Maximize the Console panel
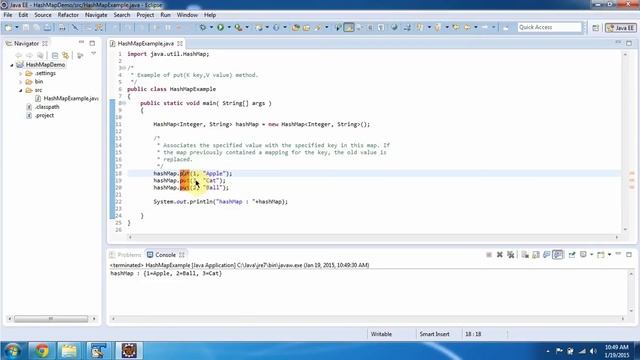This screenshot has width=640, height=360. point(629,254)
